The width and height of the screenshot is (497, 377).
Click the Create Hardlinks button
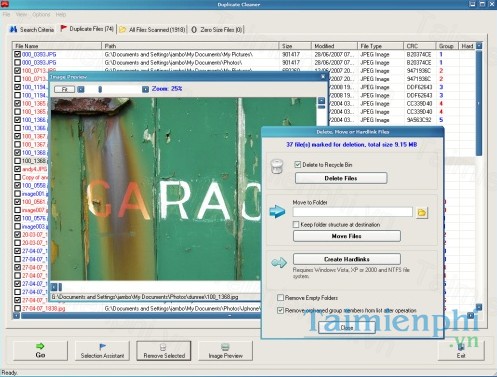347,259
